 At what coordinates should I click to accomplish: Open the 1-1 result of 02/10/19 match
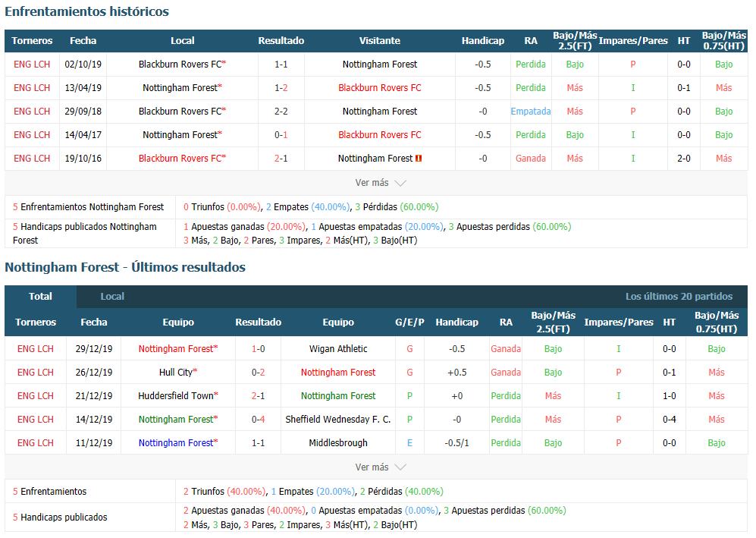[x=281, y=64]
